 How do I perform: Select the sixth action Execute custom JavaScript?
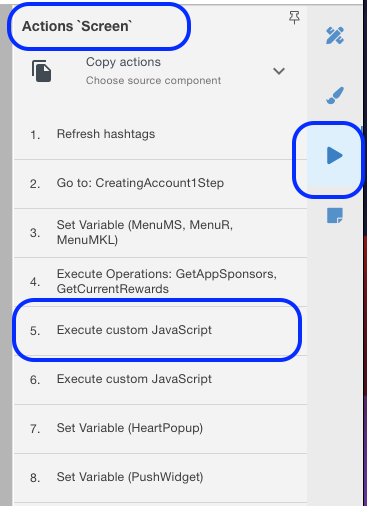point(160,380)
